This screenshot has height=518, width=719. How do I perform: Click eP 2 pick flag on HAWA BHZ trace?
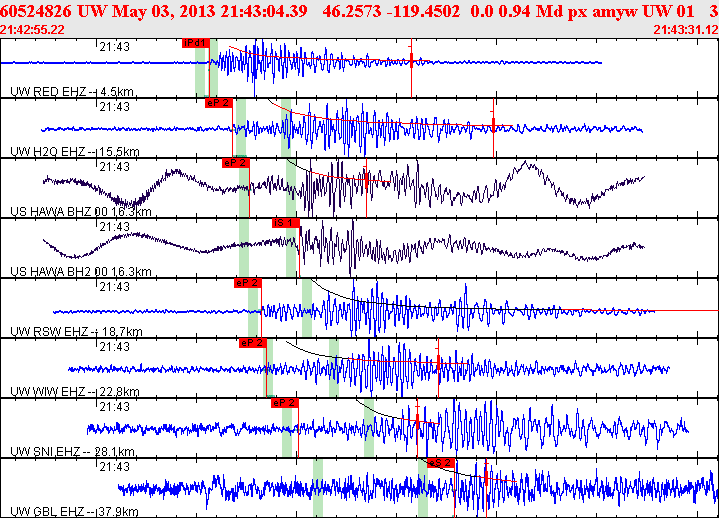tap(235, 162)
